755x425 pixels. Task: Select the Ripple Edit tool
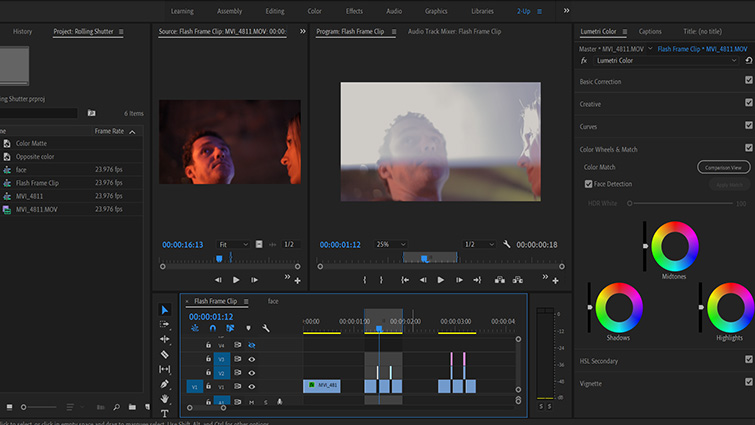pyautogui.click(x=165, y=339)
